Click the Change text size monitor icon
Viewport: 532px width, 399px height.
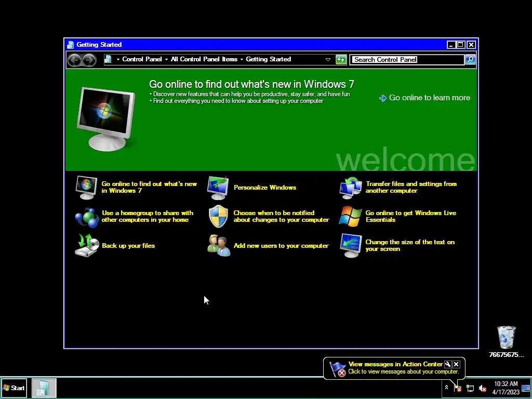click(x=351, y=246)
